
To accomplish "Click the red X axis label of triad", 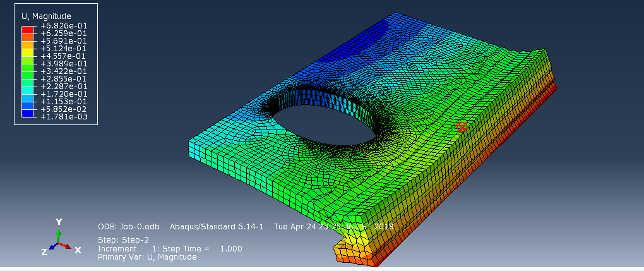I will click(x=78, y=250).
